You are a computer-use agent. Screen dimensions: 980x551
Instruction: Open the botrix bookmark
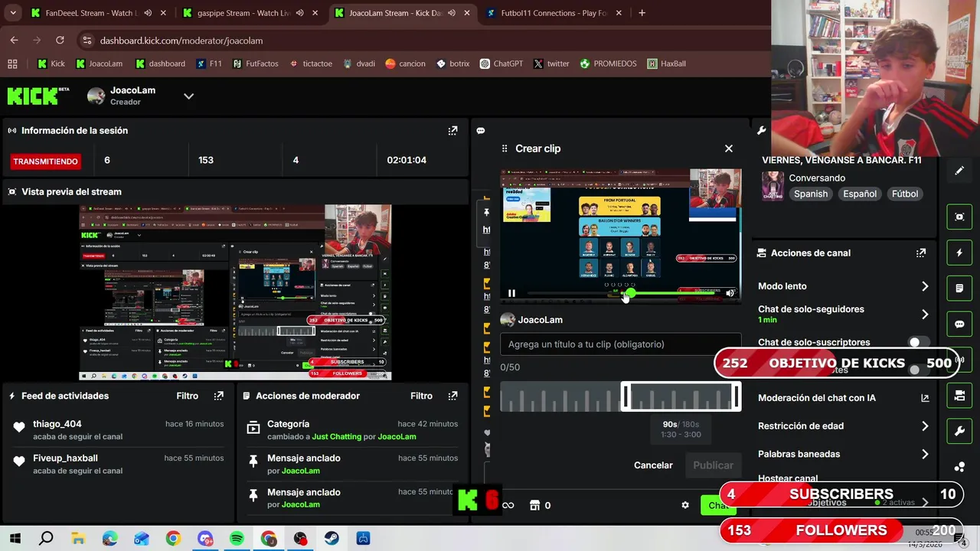pos(452,64)
